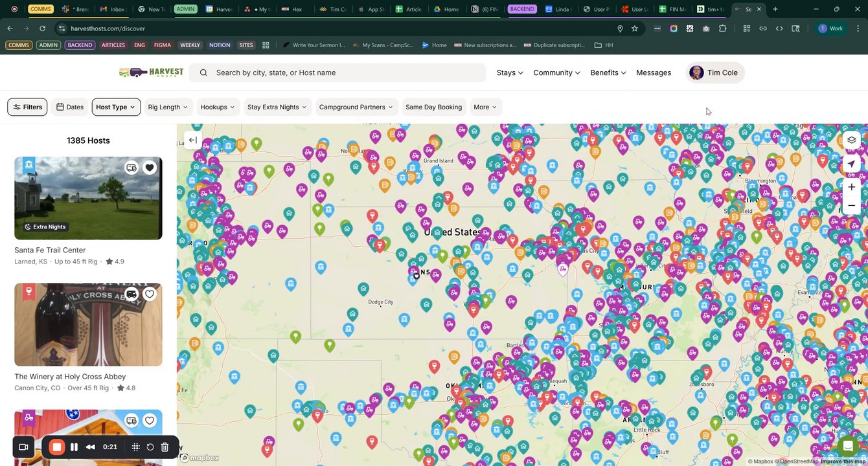This screenshot has width=868, height=466.
Task: Pause the screen recording
Action: (74, 447)
